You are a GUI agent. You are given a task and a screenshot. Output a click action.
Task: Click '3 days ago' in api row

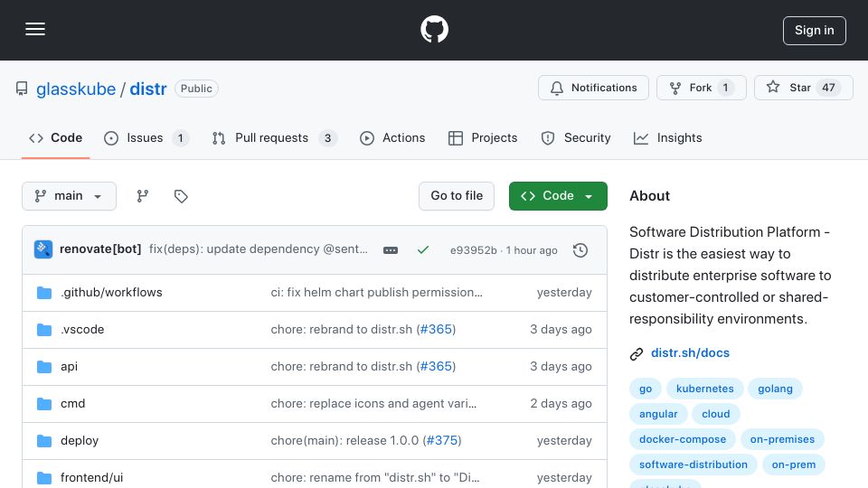(x=561, y=366)
